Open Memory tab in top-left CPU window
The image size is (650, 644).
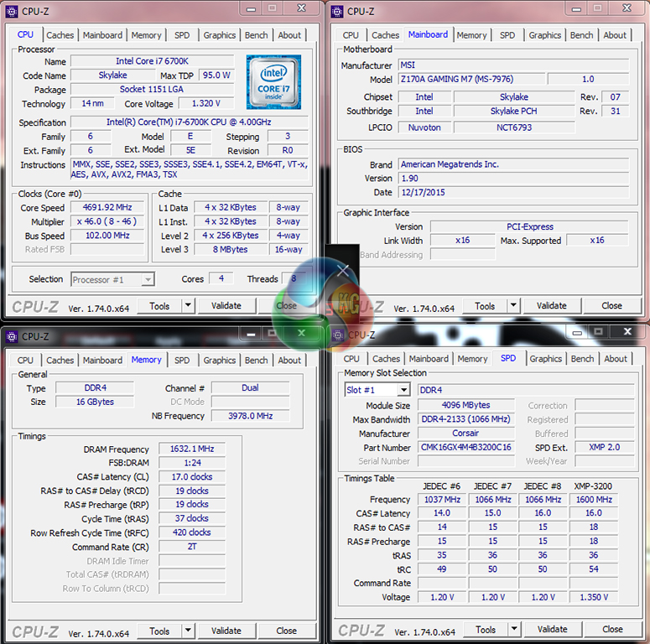(x=146, y=35)
